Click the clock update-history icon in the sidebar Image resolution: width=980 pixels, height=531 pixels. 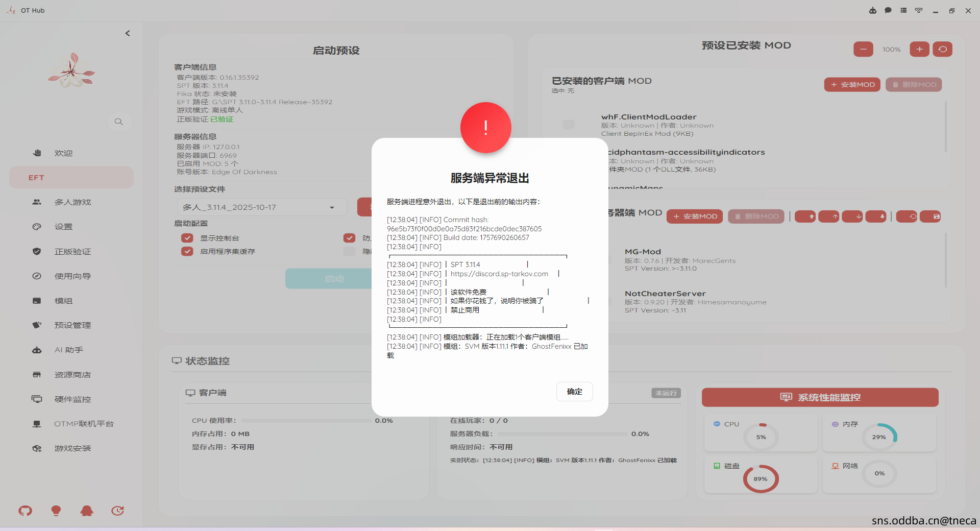tap(118, 511)
